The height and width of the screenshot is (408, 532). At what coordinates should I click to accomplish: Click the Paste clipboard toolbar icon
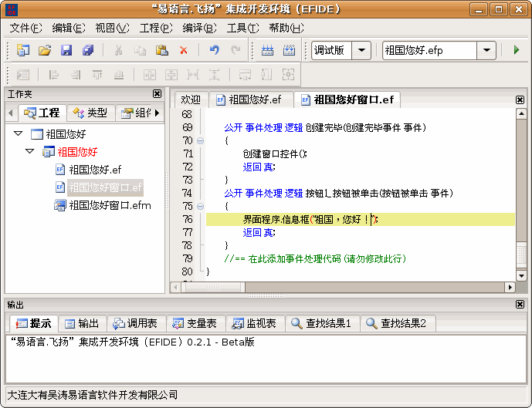pyautogui.click(x=162, y=50)
